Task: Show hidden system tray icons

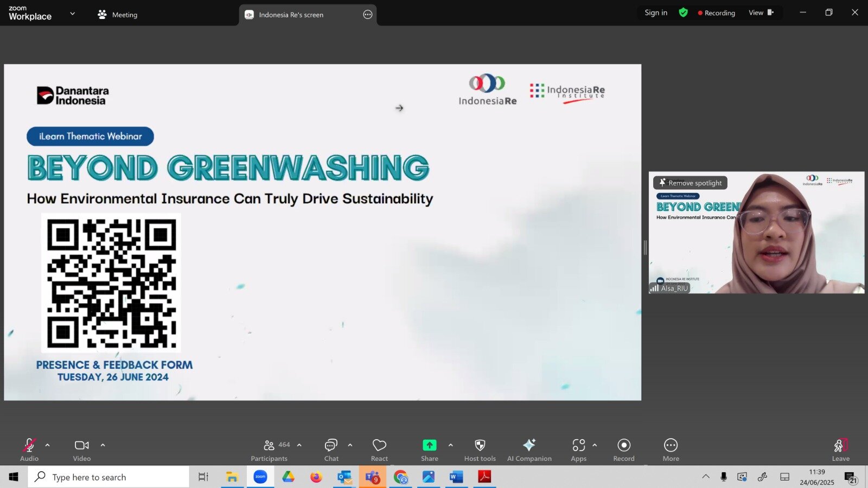Action: 706,477
